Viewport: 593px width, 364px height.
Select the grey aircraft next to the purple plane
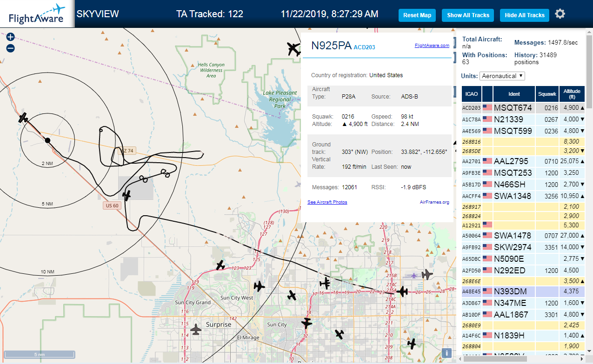pyautogui.click(x=427, y=274)
